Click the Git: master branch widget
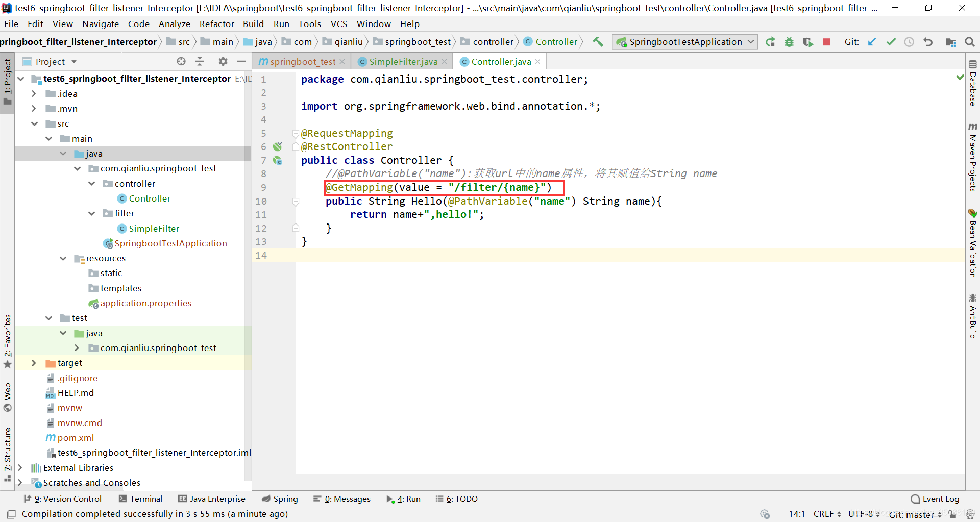The width and height of the screenshot is (980, 522). pos(915,514)
